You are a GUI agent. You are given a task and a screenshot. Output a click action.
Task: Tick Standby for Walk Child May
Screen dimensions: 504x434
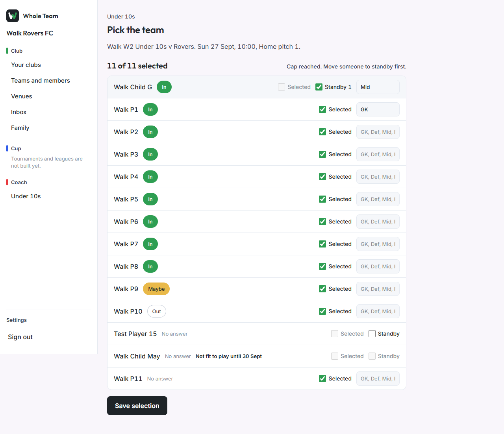pos(372,356)
